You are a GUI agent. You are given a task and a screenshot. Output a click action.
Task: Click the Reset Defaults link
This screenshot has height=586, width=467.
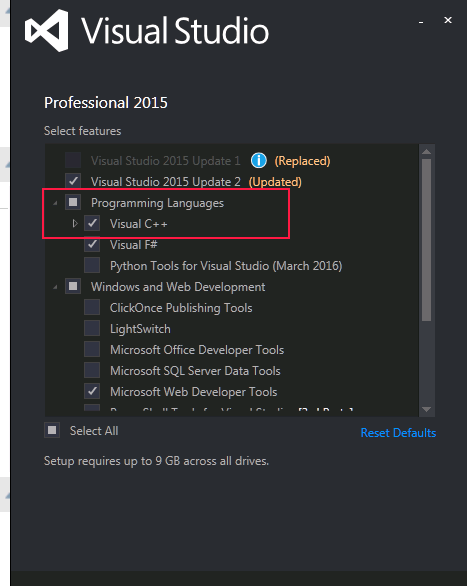click(x=398, y=433)
